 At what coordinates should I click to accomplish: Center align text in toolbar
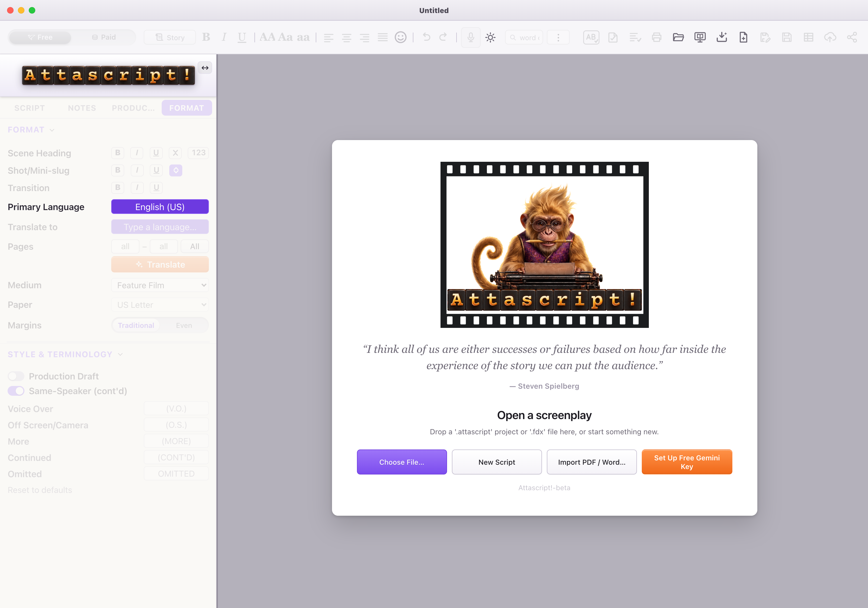(347, 37)
